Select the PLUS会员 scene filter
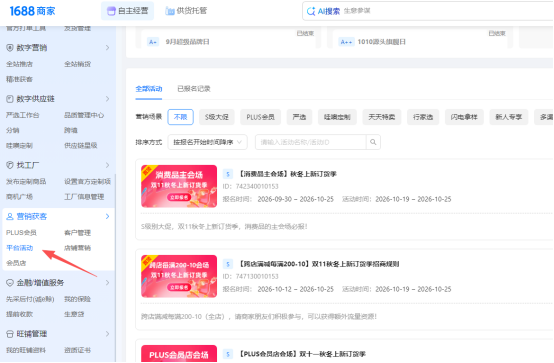This screenshot has width=554, height=363. point(260,117)
